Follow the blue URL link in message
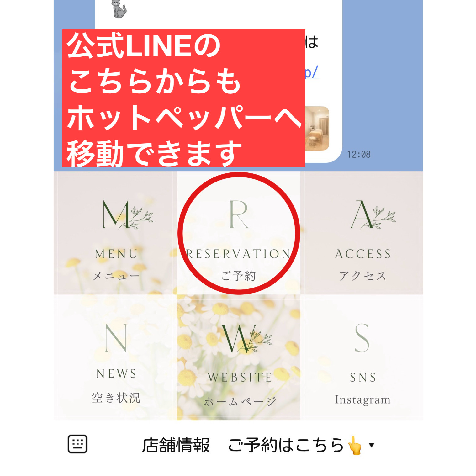The height and width of the screenshot is (476, 476). 312,72
